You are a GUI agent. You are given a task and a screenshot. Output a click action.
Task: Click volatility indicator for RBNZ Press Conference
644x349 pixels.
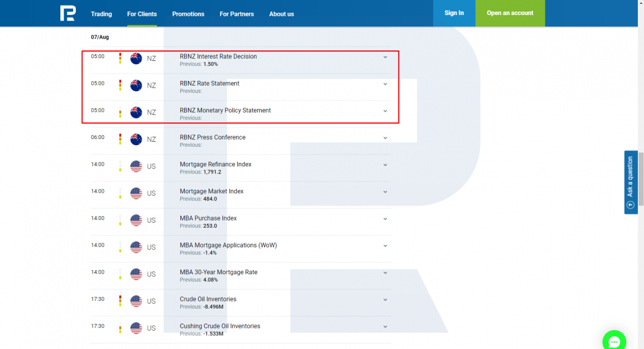point(121,139)
